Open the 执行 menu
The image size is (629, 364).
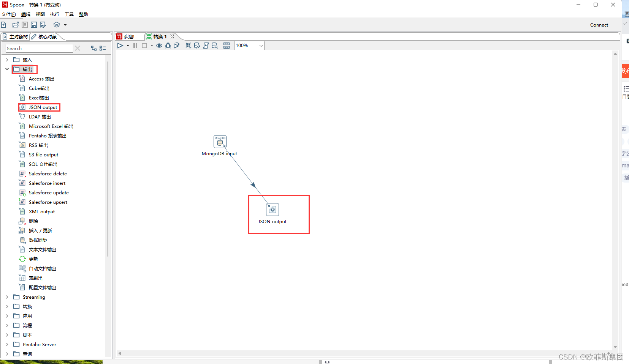point(55,14)
